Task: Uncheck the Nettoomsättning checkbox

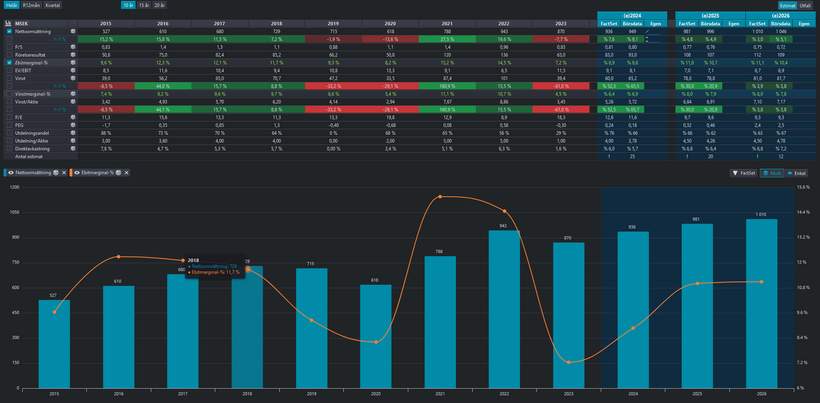Action: pos(9,31)
